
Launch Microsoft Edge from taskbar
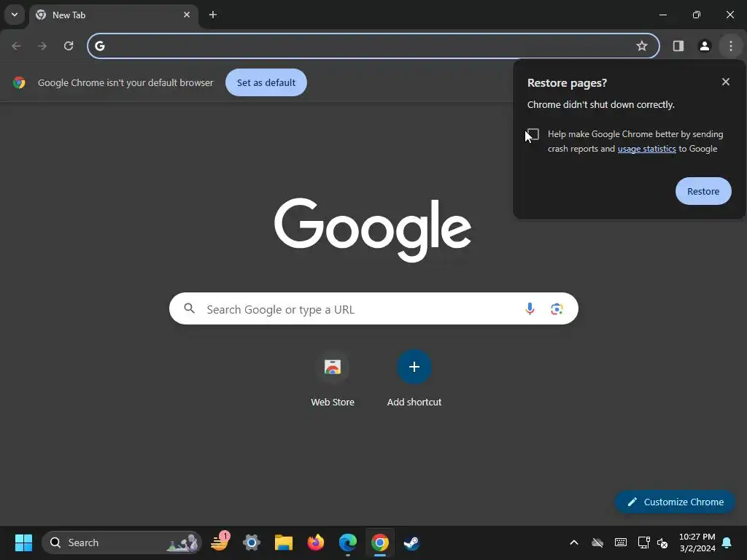point(348,542)
